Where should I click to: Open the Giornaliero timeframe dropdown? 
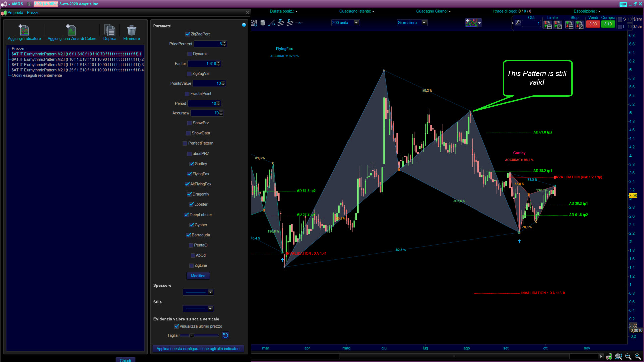point(424,23)
